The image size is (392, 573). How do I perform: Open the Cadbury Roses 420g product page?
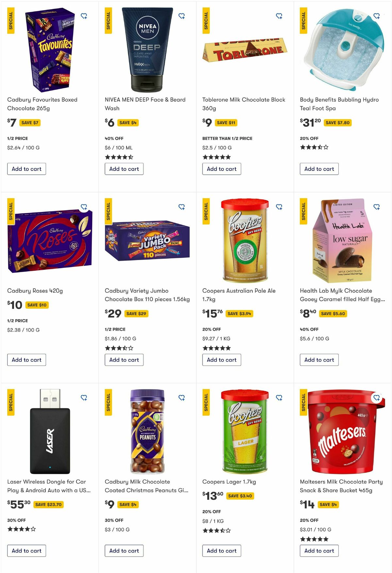click(36, 290)
